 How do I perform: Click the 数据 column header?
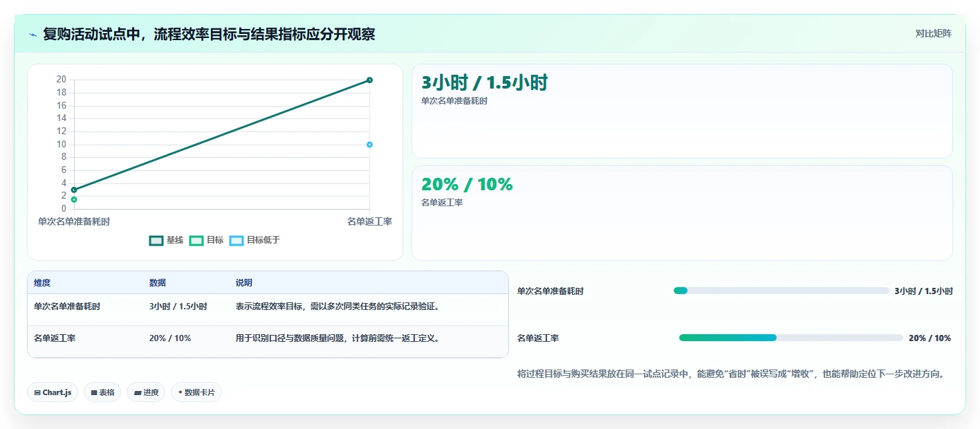(158, 283)
